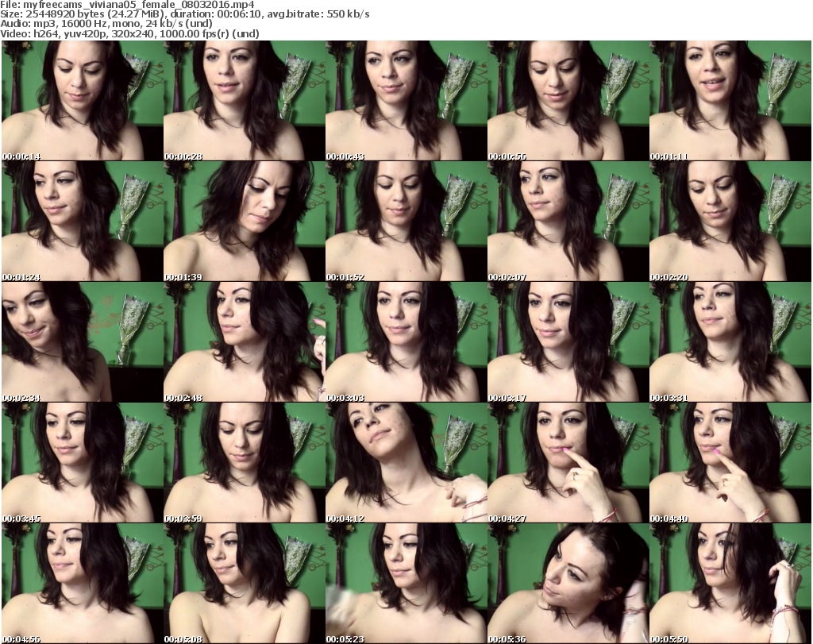
Task: Click the frame at 00:05:23
Action: 406,582
